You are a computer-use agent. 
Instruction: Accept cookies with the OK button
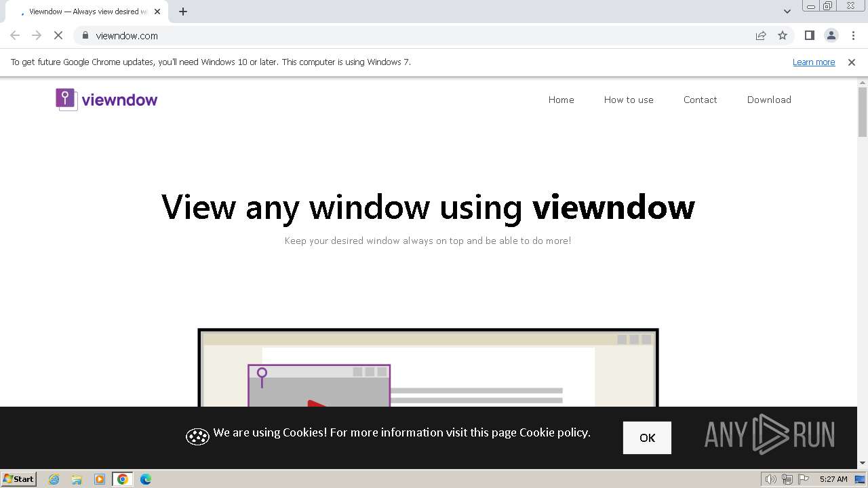pos(648,438)
